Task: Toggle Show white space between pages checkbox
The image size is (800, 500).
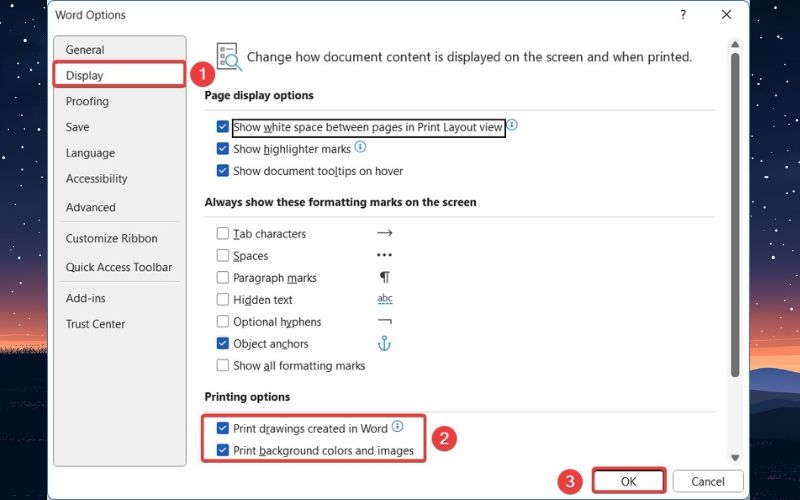Action: pos(222,127)
